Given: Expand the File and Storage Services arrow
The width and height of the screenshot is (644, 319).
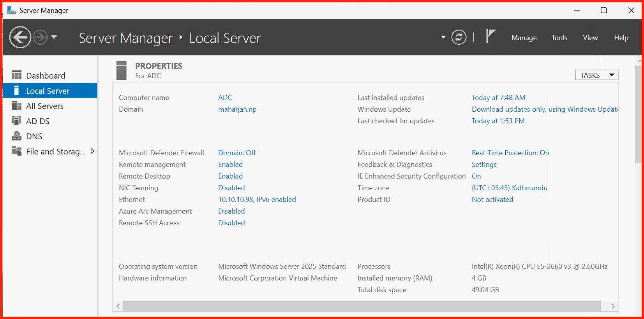Looking at the screenshot, I should [92, 151].
